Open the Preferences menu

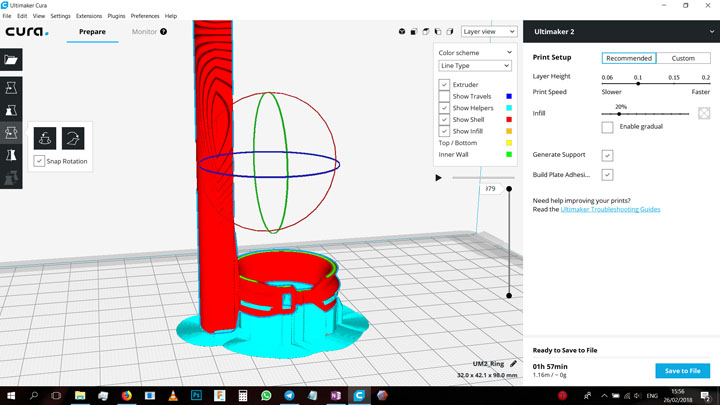click(x=145, y=16)
